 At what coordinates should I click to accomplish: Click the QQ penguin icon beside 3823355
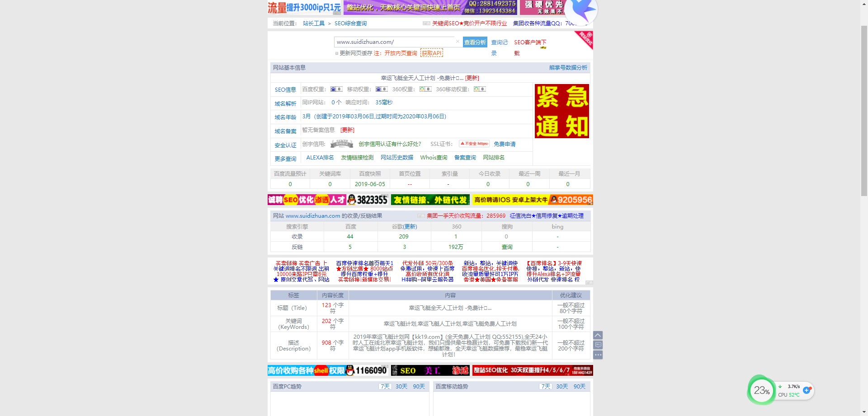[x=352, y=200]
